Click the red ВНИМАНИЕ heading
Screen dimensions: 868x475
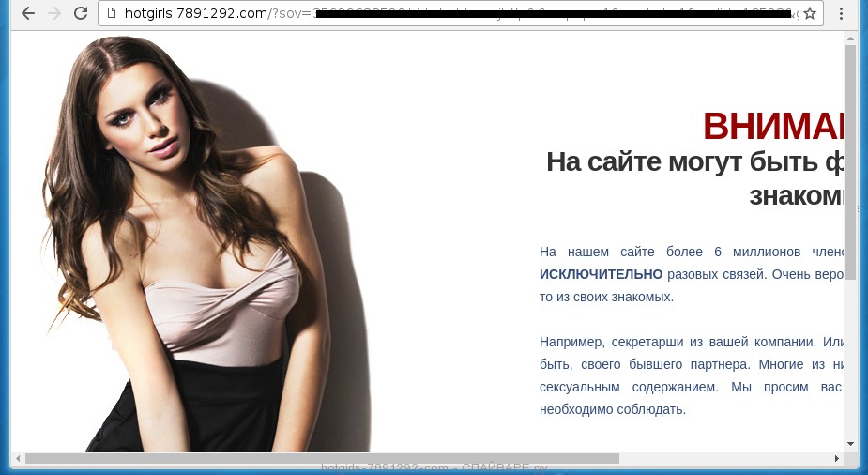[x=772, y=126]
